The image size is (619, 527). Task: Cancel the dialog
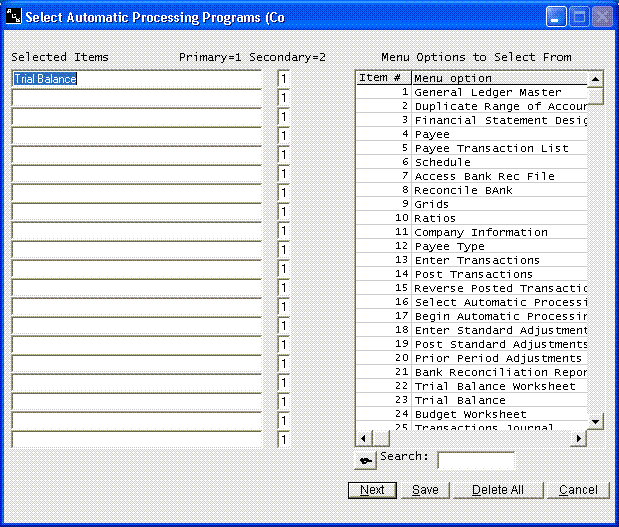coord(578,490)
